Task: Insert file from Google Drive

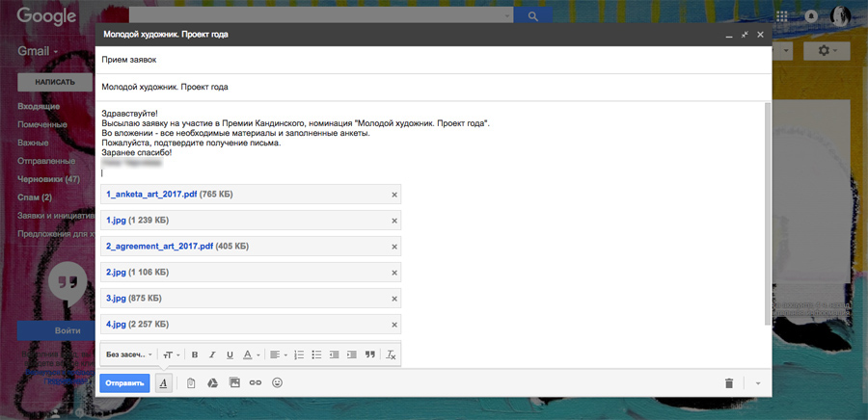Action: click(x=212, y=382)
